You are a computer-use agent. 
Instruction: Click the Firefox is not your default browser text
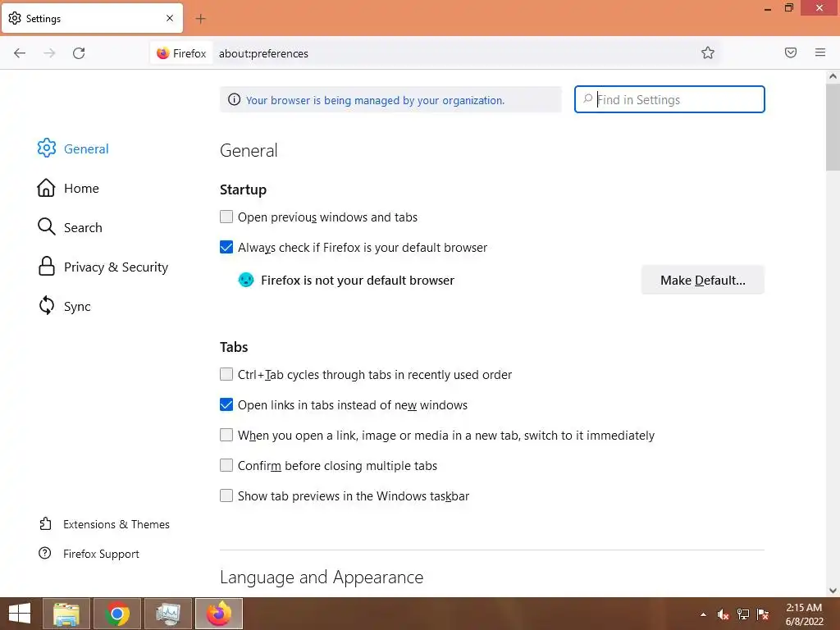[x=358, y=281]
